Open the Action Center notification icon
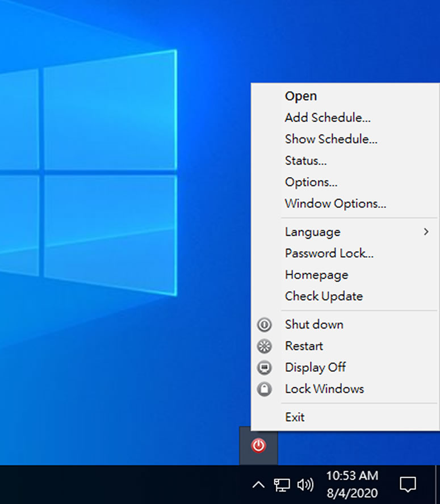This screenshot has width=440, height=504. tap(408, 485)
